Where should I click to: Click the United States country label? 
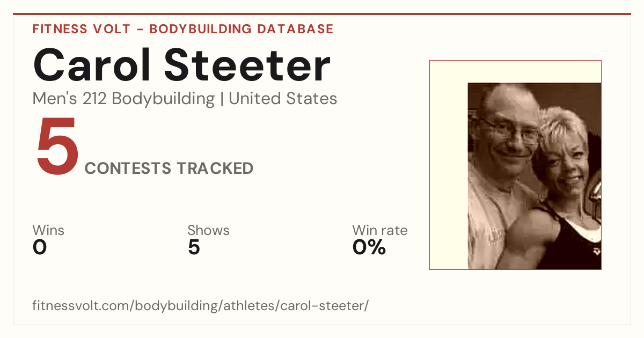coord(283,99)
